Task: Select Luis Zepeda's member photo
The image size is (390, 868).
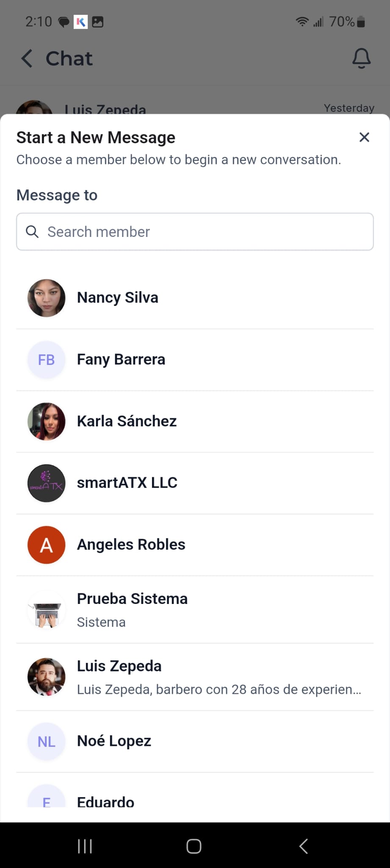Action: tap(47, 677)
